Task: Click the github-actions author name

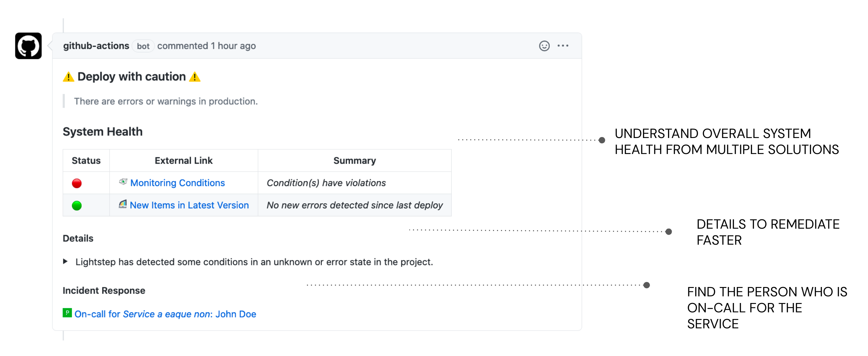Action: (x=96, y=46)
